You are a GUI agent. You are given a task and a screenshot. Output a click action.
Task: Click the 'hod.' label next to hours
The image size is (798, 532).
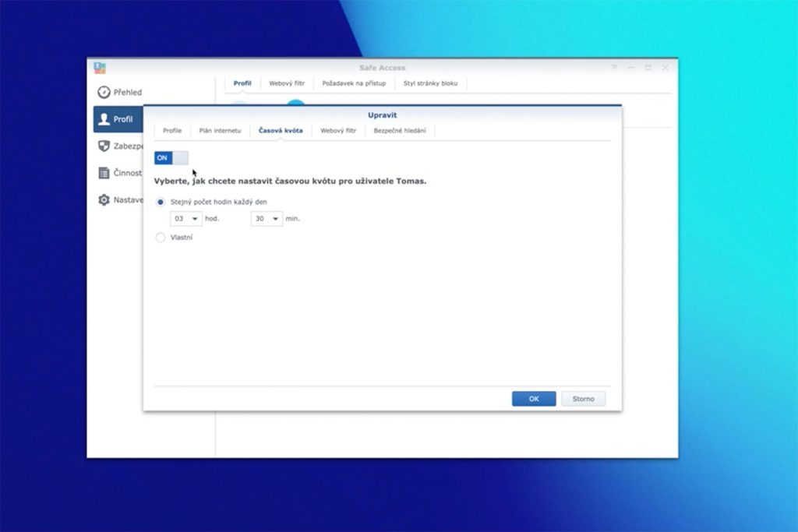pyautogui.click(x=212, y=219)
